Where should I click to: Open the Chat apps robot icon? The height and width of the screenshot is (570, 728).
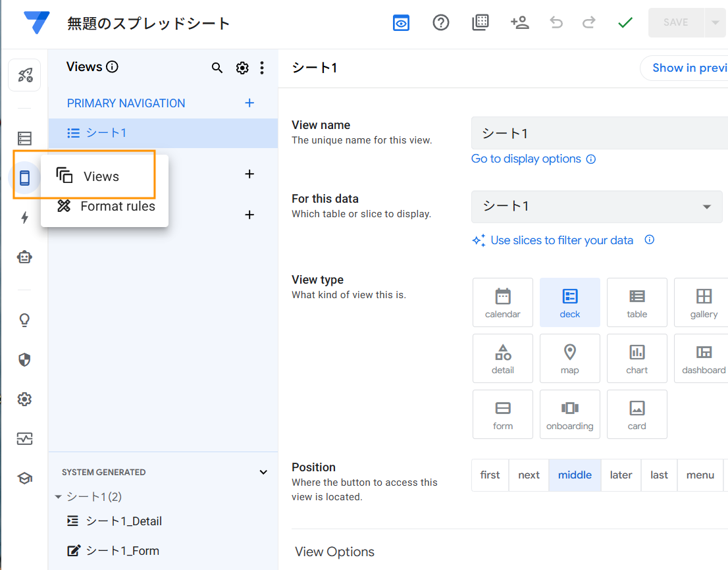[24, 257]
